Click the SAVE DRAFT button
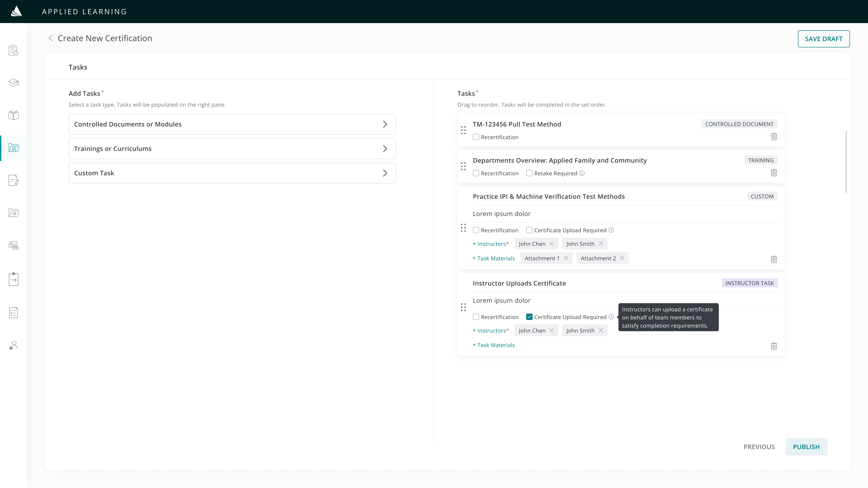This screenshot has width=868, height=488. [x=823, y=39]
